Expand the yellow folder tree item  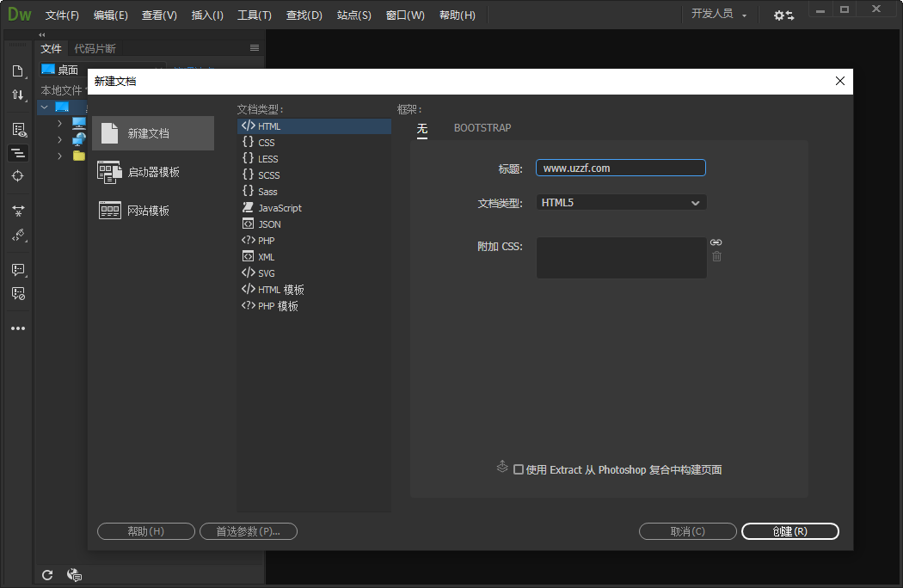[x=59, y=156]
